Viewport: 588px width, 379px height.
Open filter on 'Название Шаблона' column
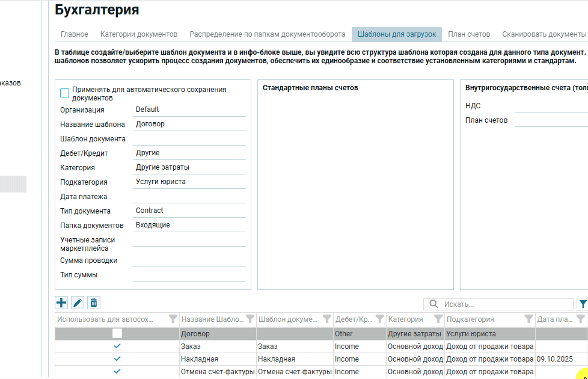(x=250, y=319)
